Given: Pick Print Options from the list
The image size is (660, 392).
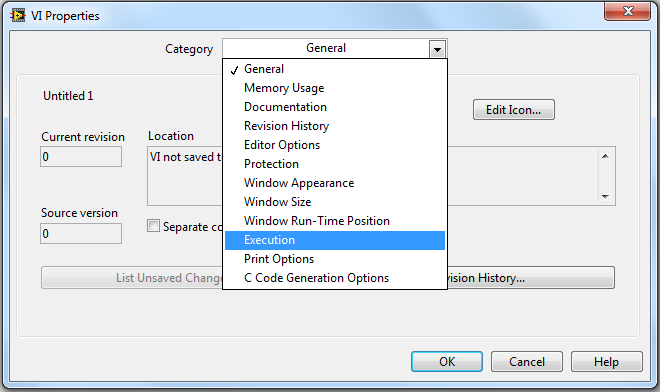Looking at the screenshot, I should (x=335, y=259).
